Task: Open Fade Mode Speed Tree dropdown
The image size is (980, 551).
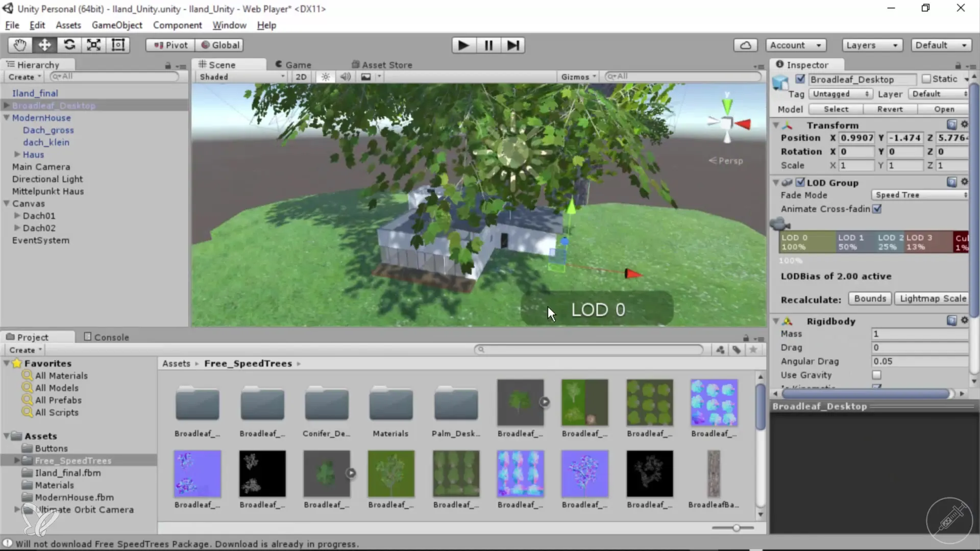Action: tap(920, 195)
